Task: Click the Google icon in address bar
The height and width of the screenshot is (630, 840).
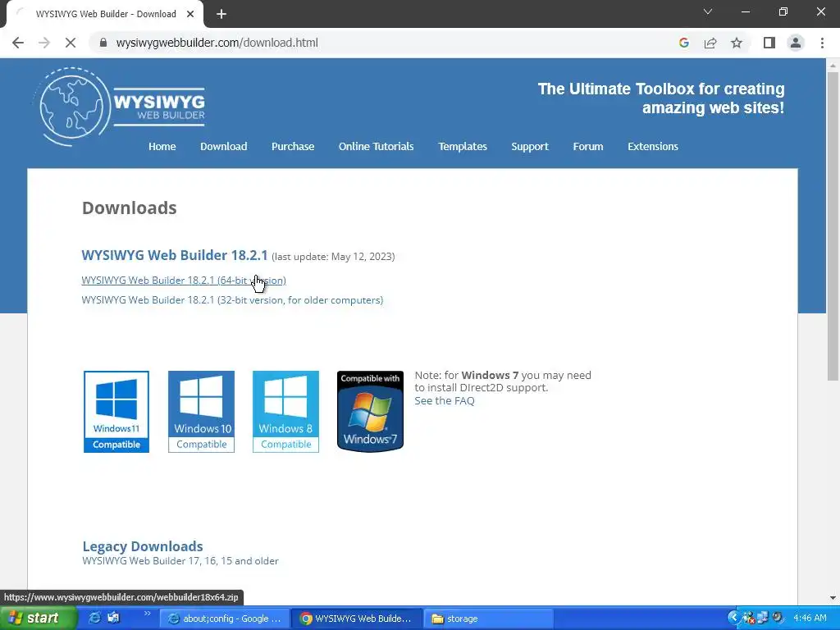Action: (683, 43)
